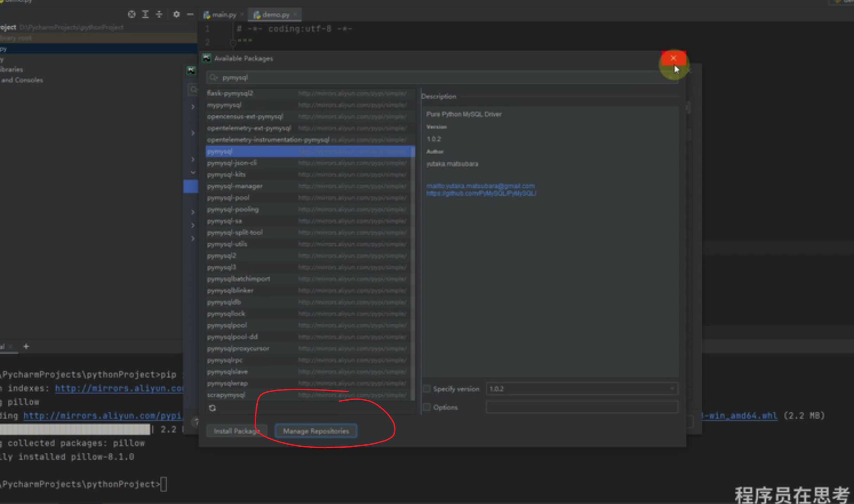This screenshot has width=854, height=504.
Task: Select the pymysqlpool package
Action: coord(308,325)
